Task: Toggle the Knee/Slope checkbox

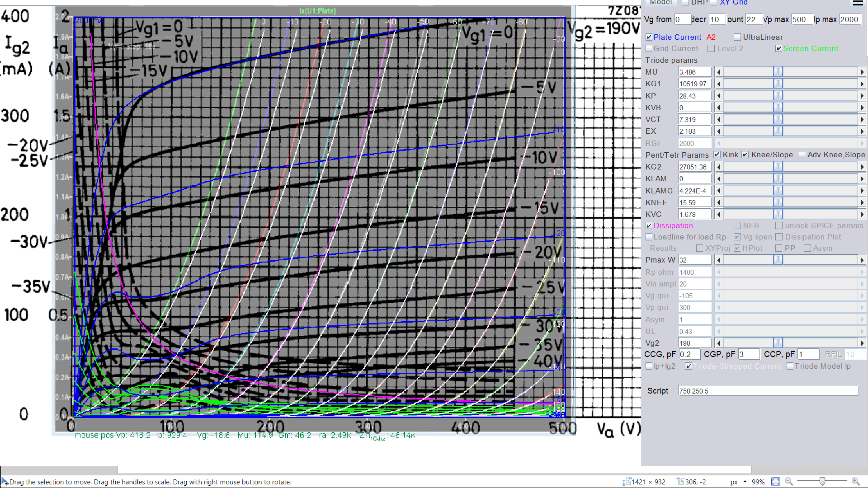Action: pos(745,155)
